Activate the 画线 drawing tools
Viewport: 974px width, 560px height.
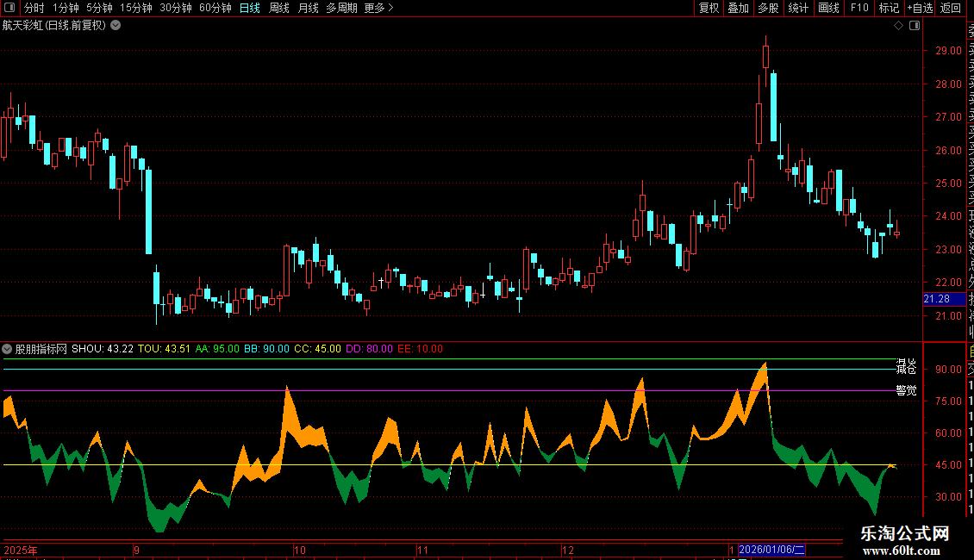[828, 8]
